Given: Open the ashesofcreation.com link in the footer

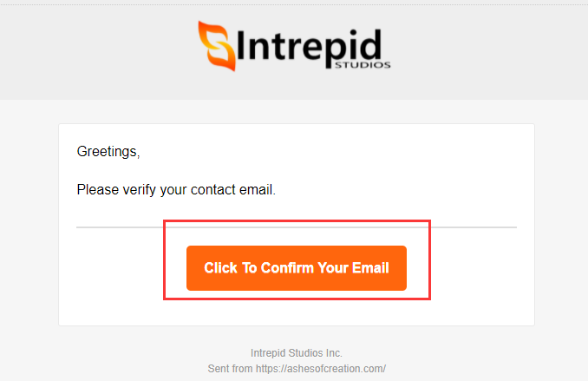Looking at the screenshot, I should [x=321, y=369].
